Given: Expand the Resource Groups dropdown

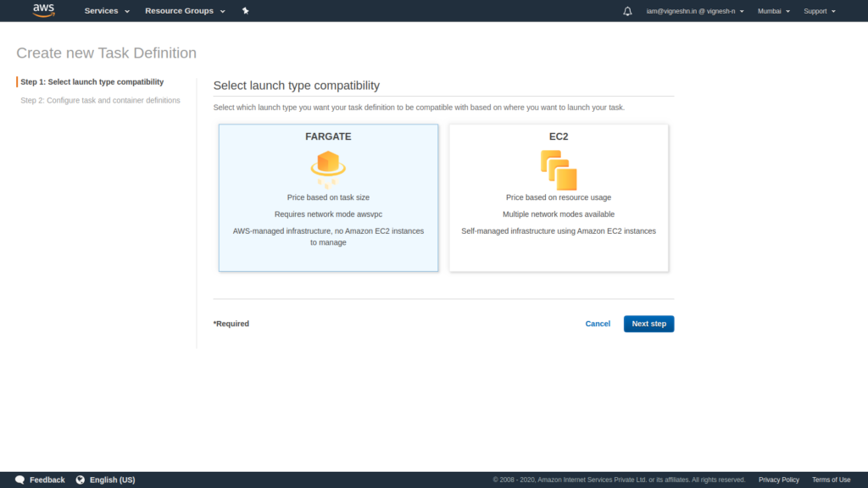Looking at the screenshot, I should pyautogui.click(x=185, y=11).
